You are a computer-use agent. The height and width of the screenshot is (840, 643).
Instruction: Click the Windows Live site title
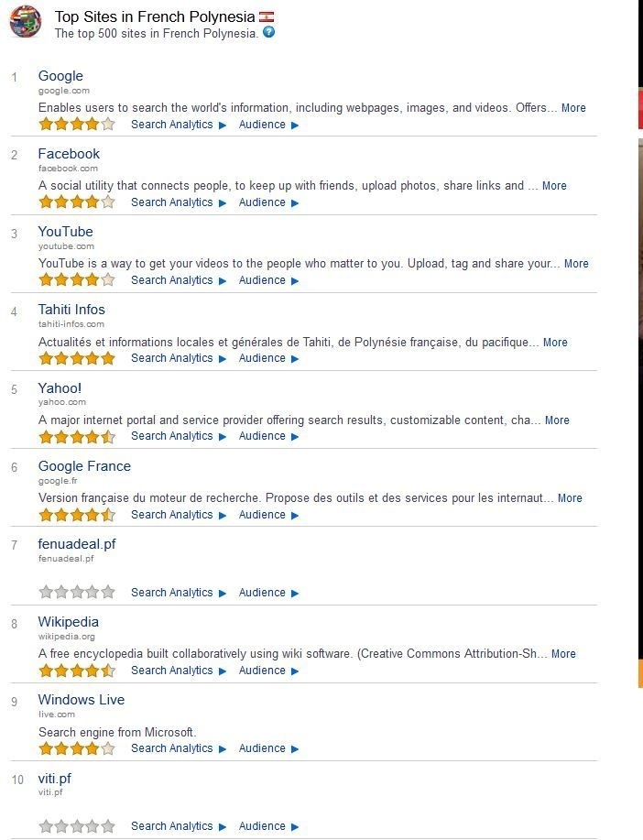coord(82,700)
